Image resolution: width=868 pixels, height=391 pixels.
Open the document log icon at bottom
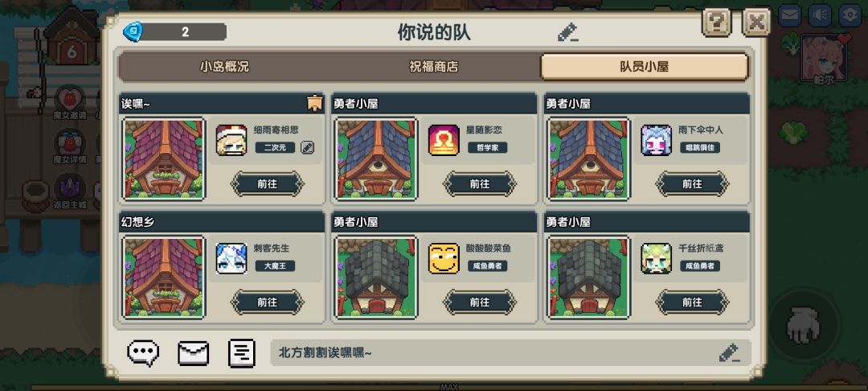(x=242, y=353)
